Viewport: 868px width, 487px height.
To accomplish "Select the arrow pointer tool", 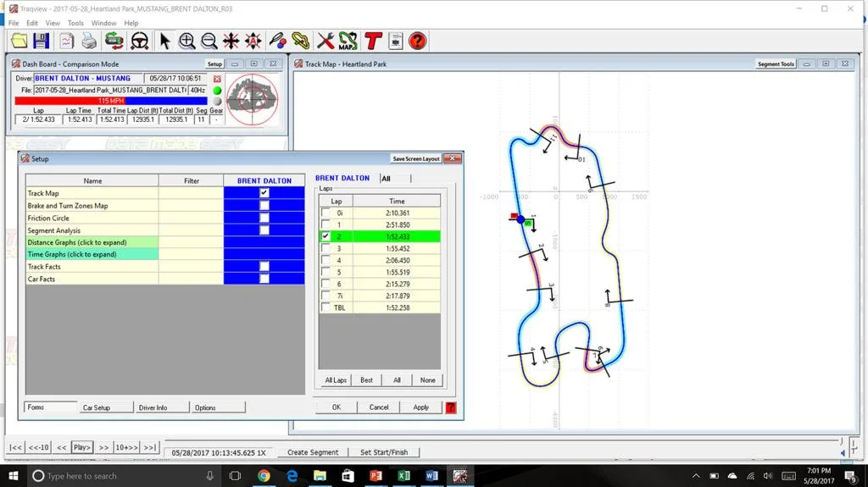I will 164,41.
